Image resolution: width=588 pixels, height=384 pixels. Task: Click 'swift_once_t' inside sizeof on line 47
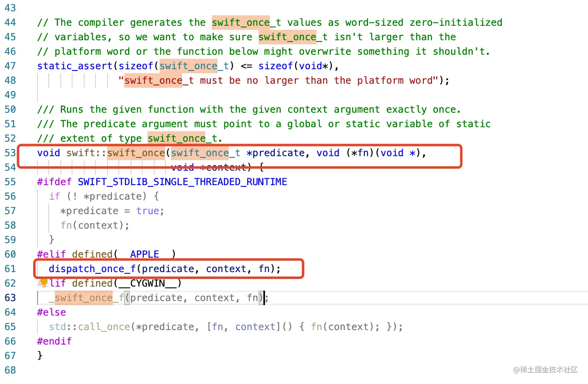[x=194, y=66]
